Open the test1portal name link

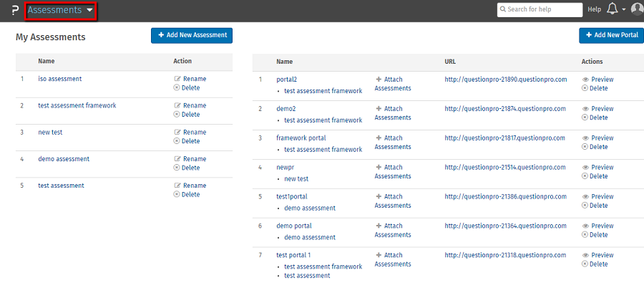pos(292,196)
